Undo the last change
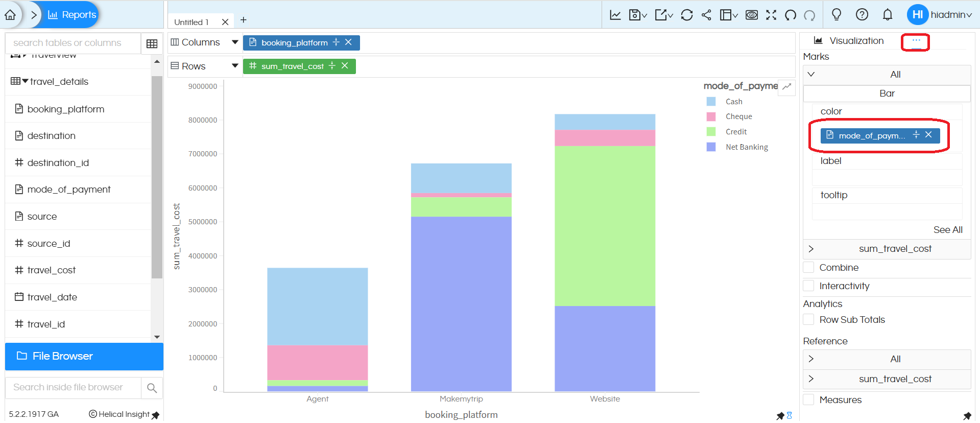 [791, 15]
